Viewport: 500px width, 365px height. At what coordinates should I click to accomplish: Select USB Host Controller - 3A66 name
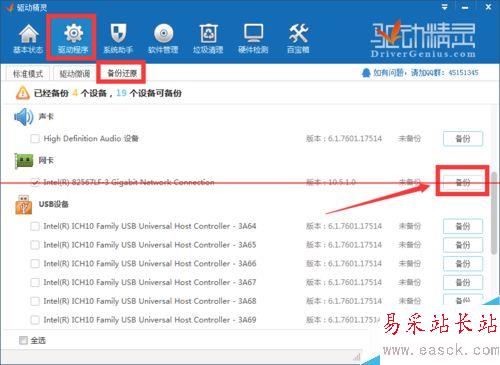pos(150,264)
